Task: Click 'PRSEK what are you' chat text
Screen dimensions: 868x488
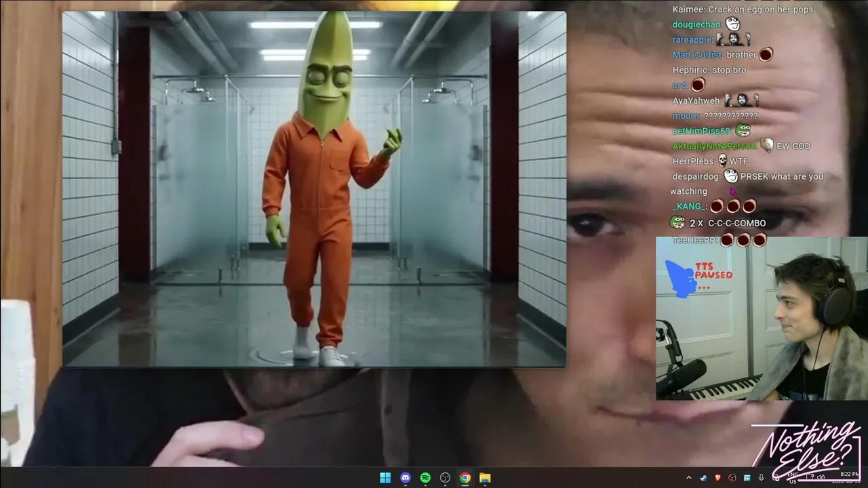Action: tap(782, 176)
